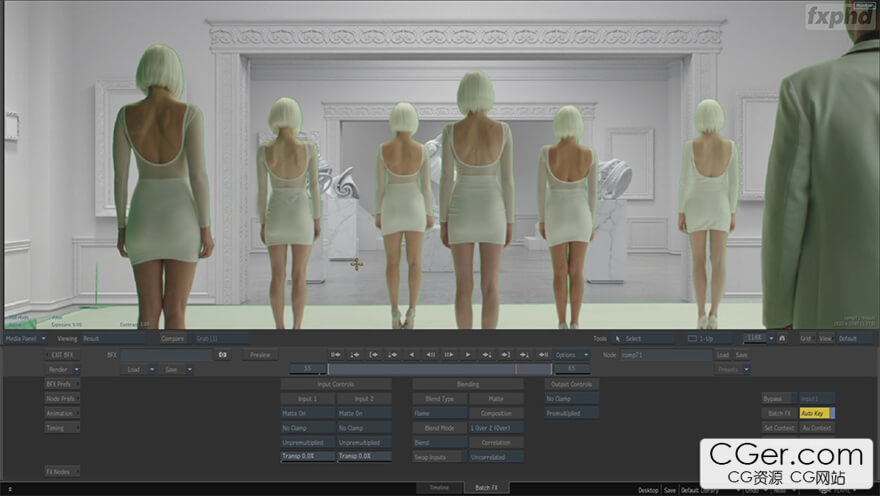Switch to the Batch FX tab
Screen dimensions: 880x496
tap(487, 488)
